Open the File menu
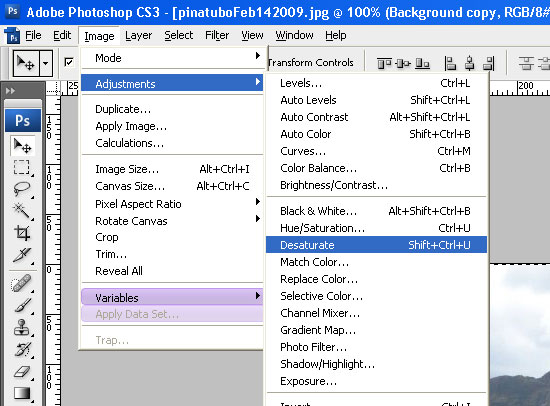550x406 pixels. pyautogui.click(x=33, y=35)
